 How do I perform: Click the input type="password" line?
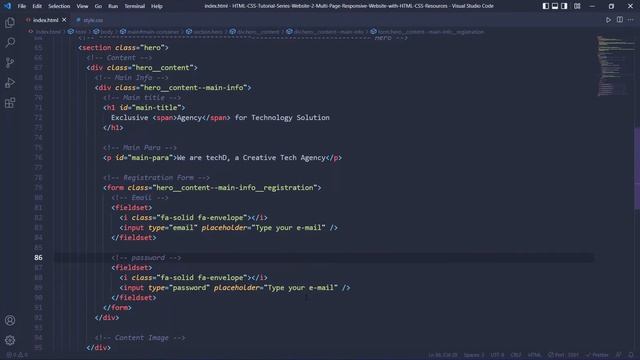[235, 288]
